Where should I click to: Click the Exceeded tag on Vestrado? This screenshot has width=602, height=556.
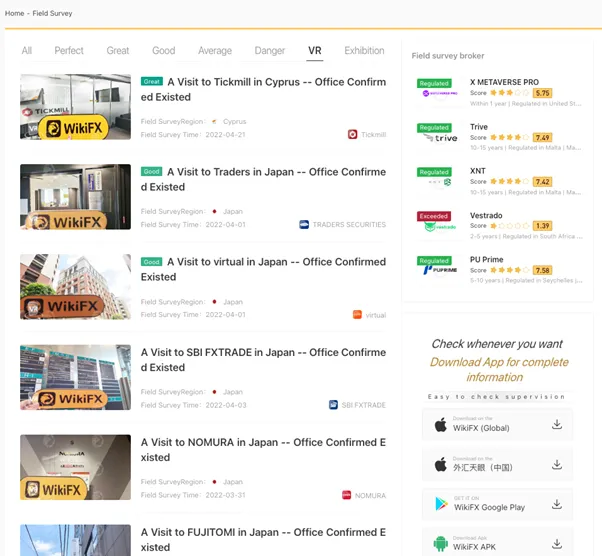point(434,216)
